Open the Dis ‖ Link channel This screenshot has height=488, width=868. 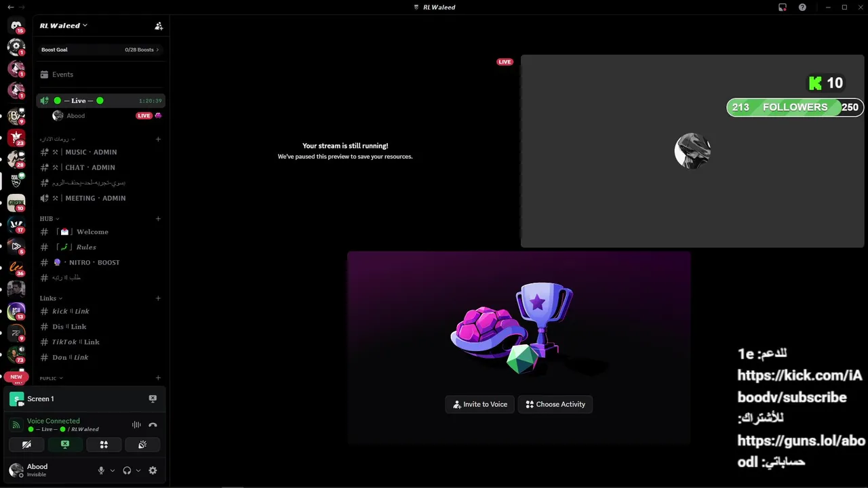100,327
